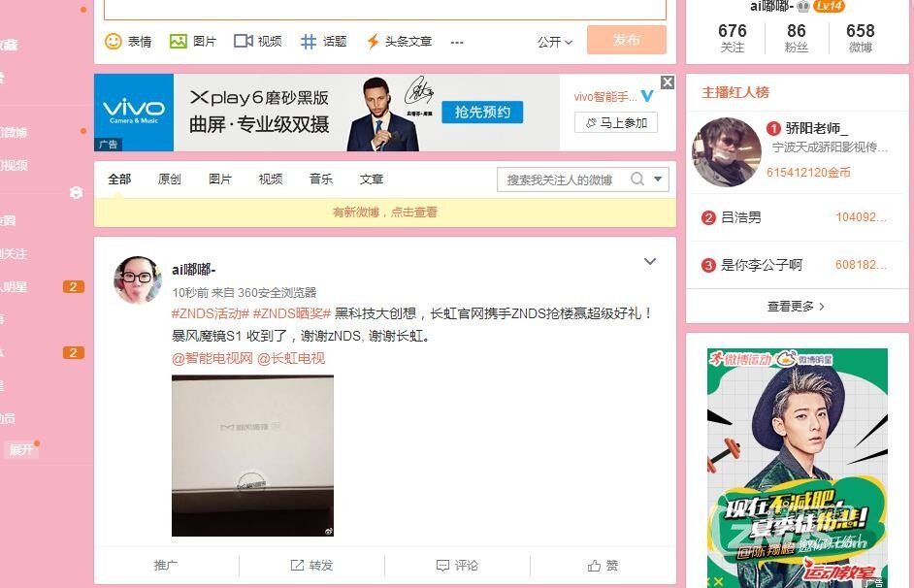This screenshot has width=914, height=588.
Task: Open the #ZNDS晒奖# hashtag link
Action: point(292,313)
